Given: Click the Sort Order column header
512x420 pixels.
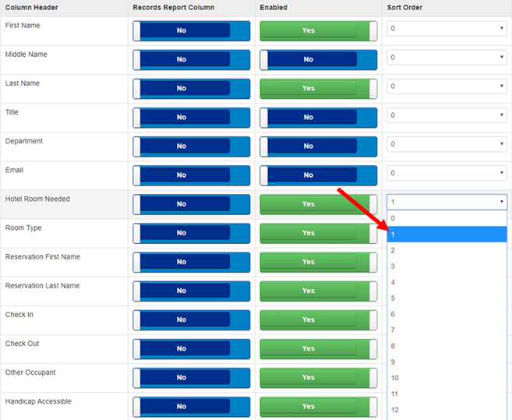Looking at the screenshot, I should [x=404, y=7].
